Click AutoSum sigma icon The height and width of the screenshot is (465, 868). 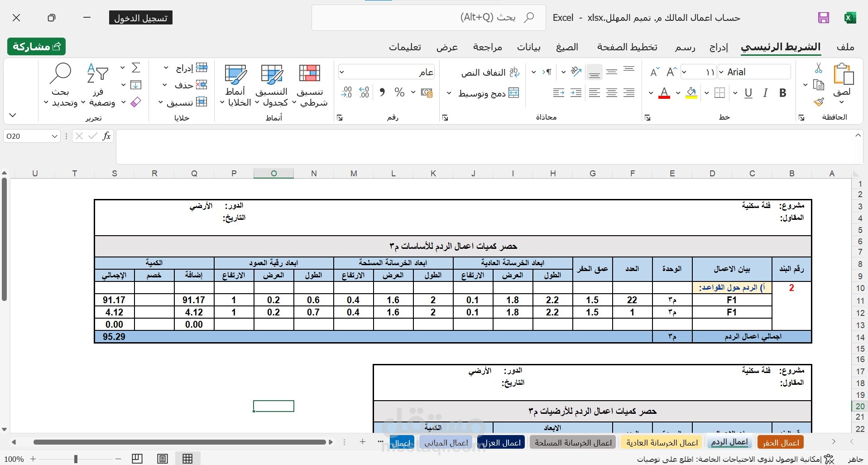click(136, 68)
